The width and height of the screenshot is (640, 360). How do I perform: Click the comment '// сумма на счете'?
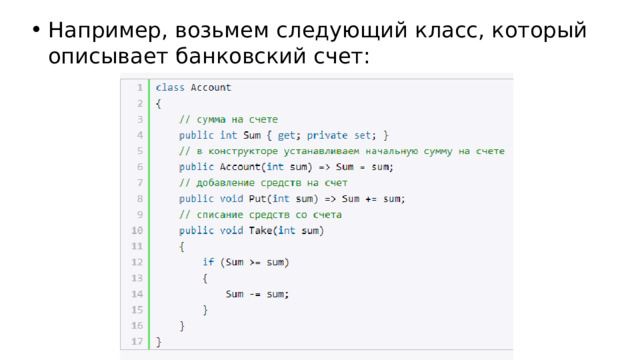pos(228,119)
